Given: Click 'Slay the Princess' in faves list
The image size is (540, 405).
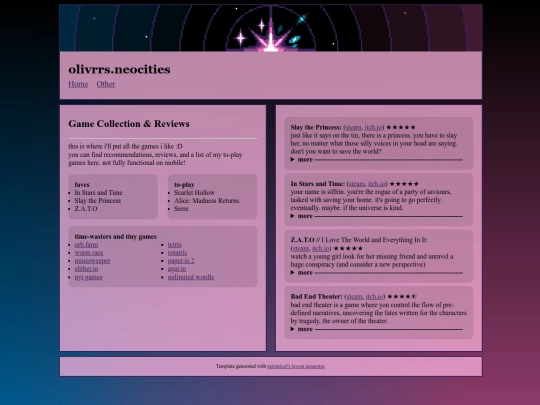Looking at the screenshot, I should pos(98,200).
